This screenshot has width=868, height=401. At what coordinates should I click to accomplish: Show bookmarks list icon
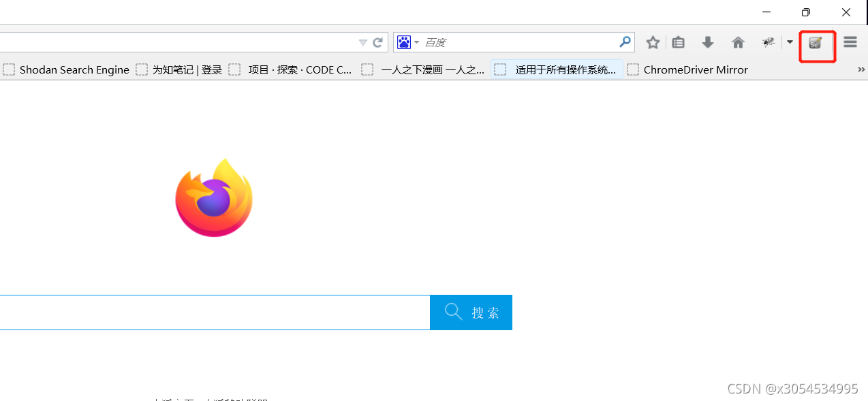678,43
